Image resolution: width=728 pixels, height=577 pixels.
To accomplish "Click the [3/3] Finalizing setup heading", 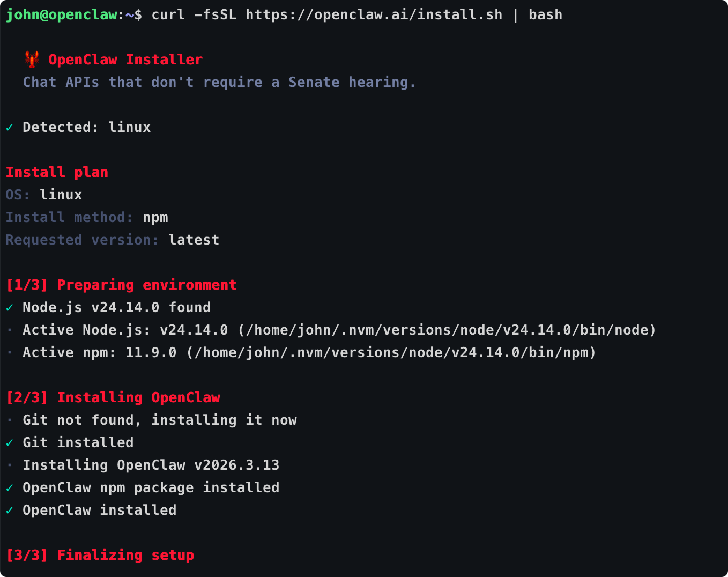I will pyautogui.click(x=100, y=555).
